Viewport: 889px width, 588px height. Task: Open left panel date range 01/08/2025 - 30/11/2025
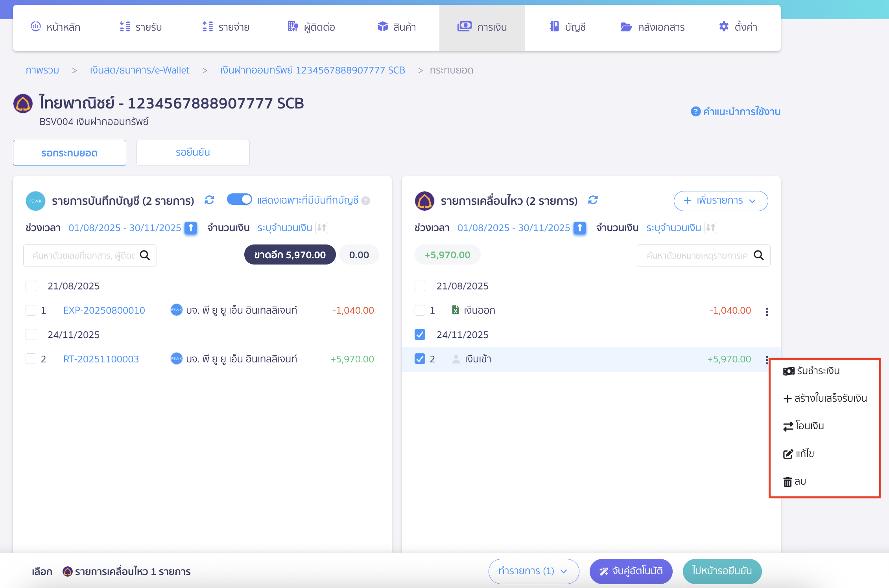[x=125, y=228]
